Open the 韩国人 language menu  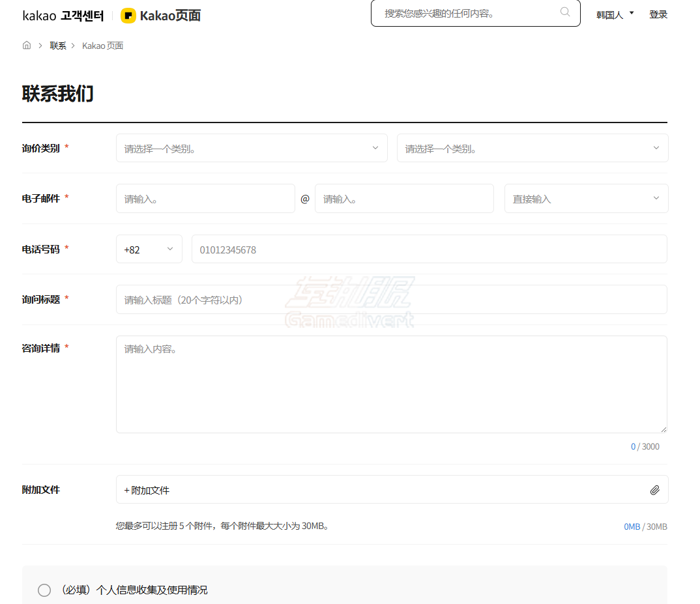tap(615, 15)
